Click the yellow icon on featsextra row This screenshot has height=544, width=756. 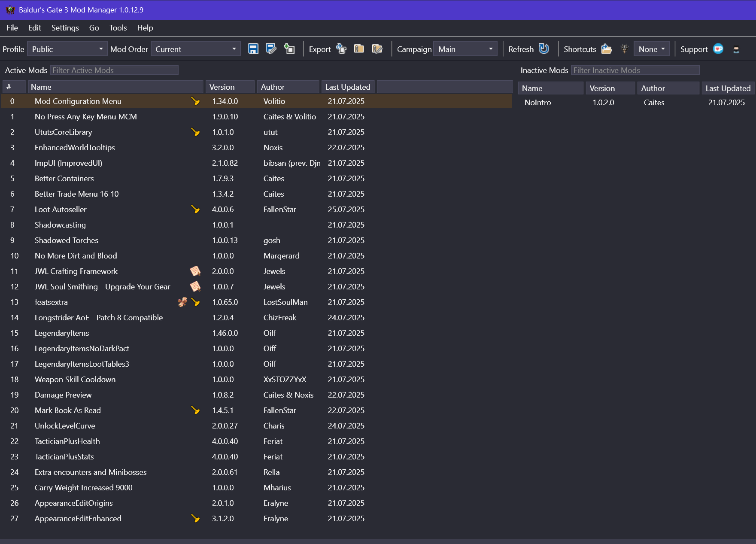point(195,302)
